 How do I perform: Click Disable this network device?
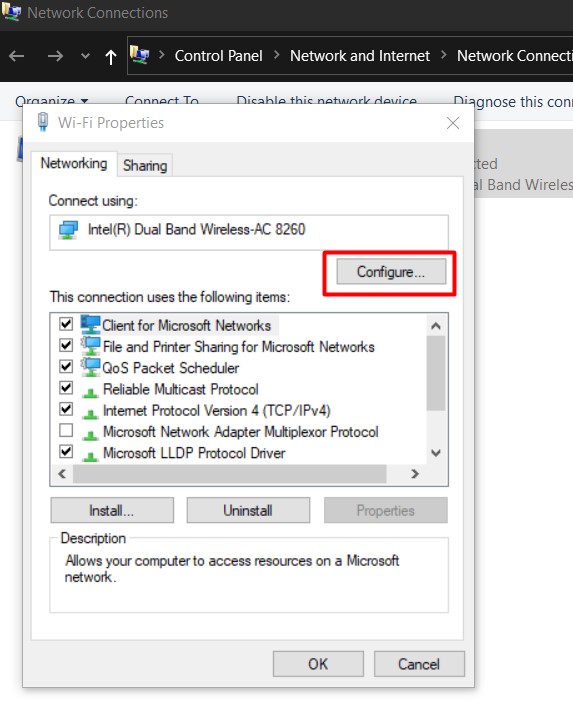326,101
